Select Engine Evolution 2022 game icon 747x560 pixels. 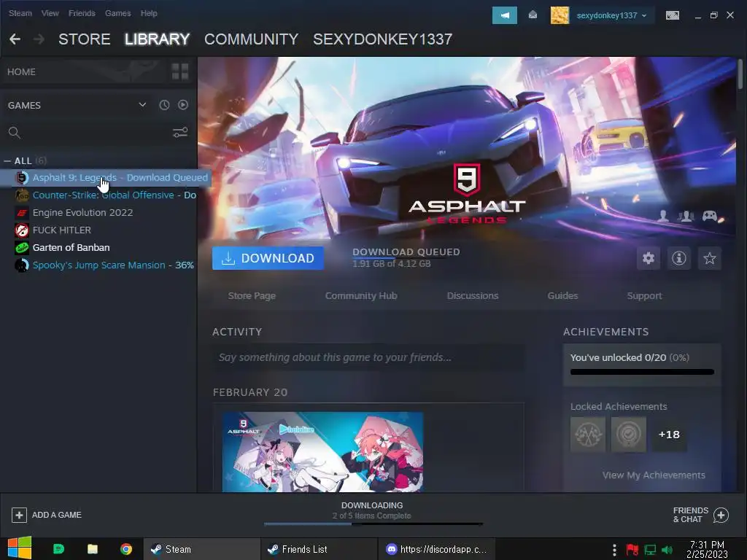coord(21,212)
